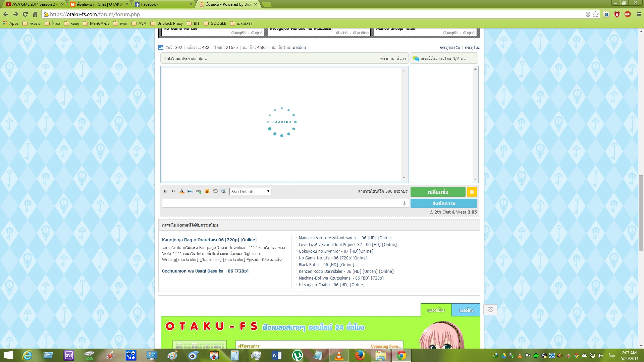Bookmark page with the star icon
This screenshot has height=362, width=644.
click(x=595, y=14)
